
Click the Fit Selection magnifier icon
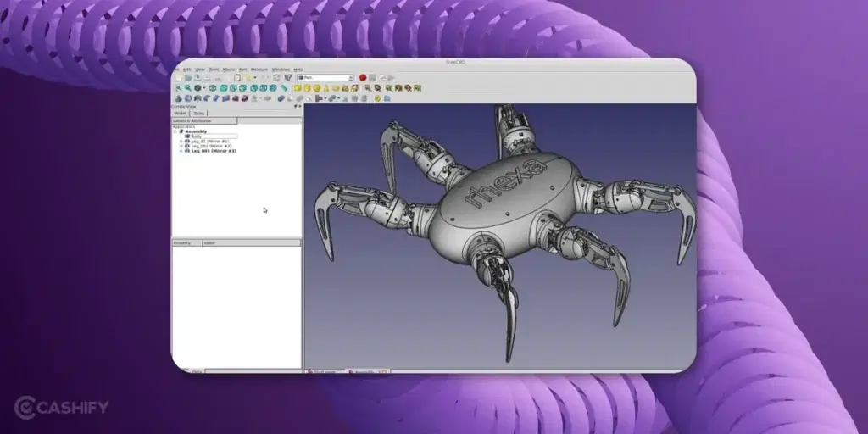tap(187, 88)
